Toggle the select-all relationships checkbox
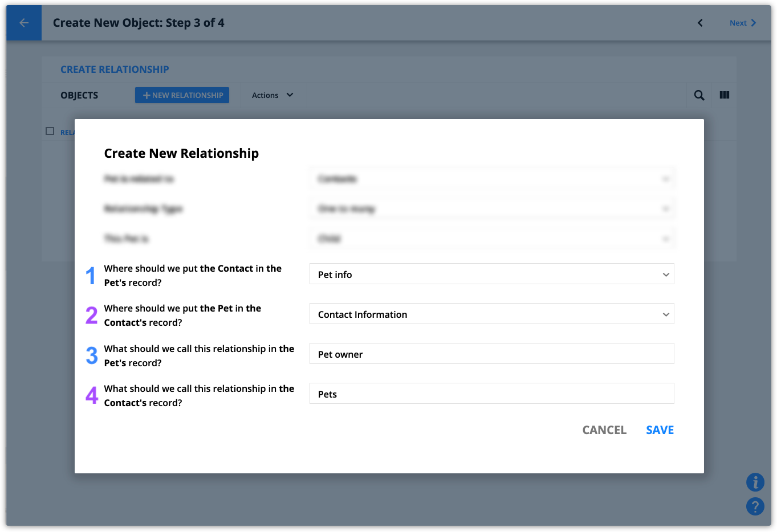This screenshot has width=777, height=532. 50,132
